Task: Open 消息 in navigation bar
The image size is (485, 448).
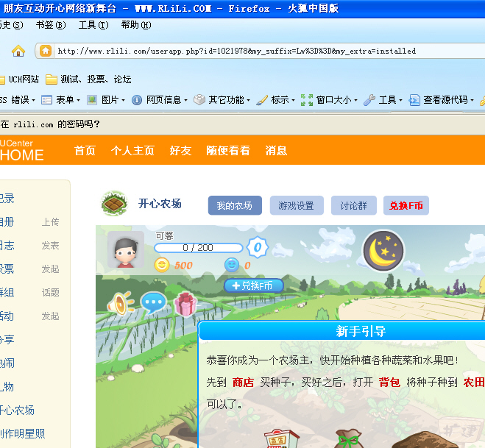Action: pyautogui.click(x=276, y=151)
